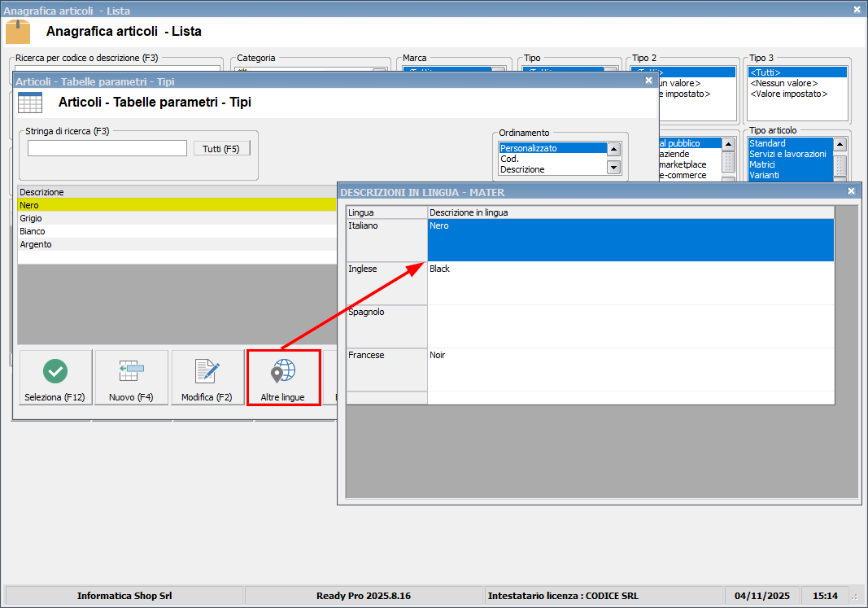Select Personalizzato in Ordinamento list
The height and width of the screenshot is (608, 868).
tap(552, 148)
